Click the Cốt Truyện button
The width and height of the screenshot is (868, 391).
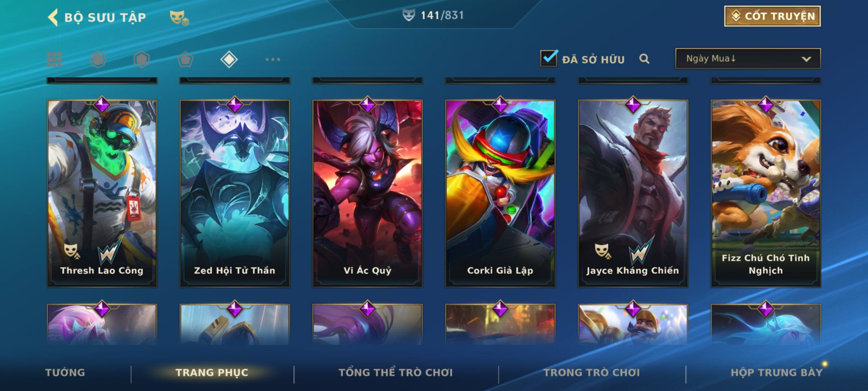tap(772, 16)
